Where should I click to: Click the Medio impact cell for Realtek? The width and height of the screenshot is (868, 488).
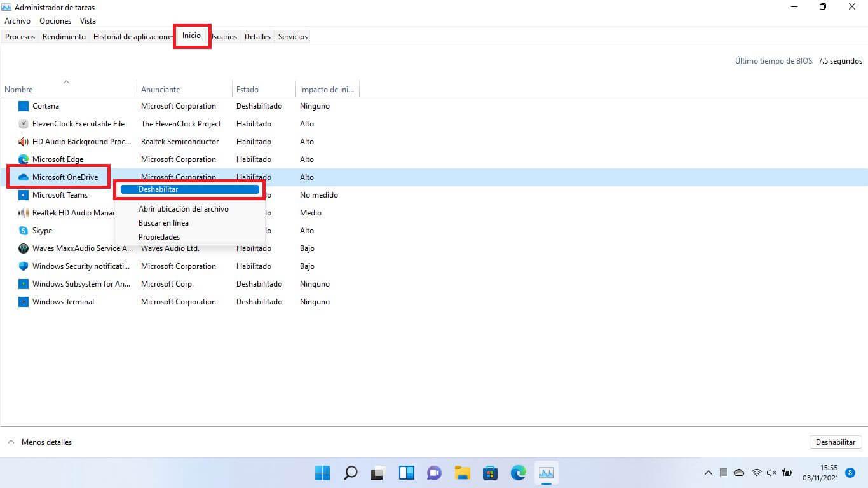click(311, 213)
